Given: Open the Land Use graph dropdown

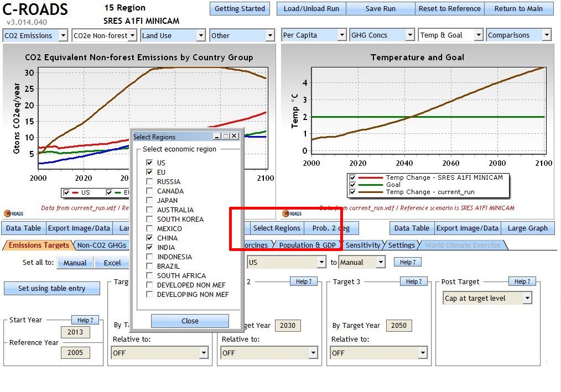Looking at the screenshot, I should (x=173, y=35).
